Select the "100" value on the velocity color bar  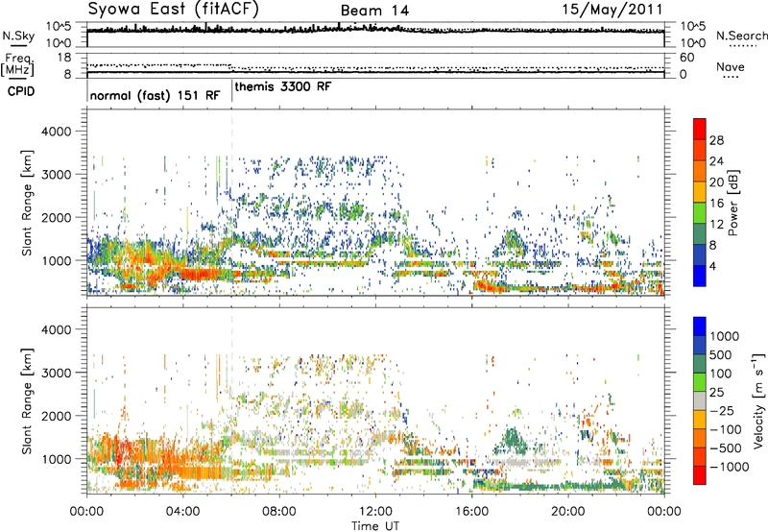tap(723, 374)
